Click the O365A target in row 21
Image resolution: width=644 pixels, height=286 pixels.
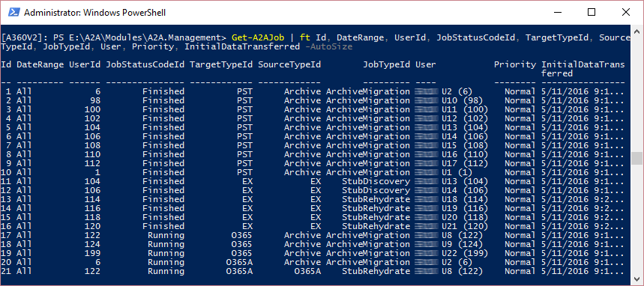[240, 272]
